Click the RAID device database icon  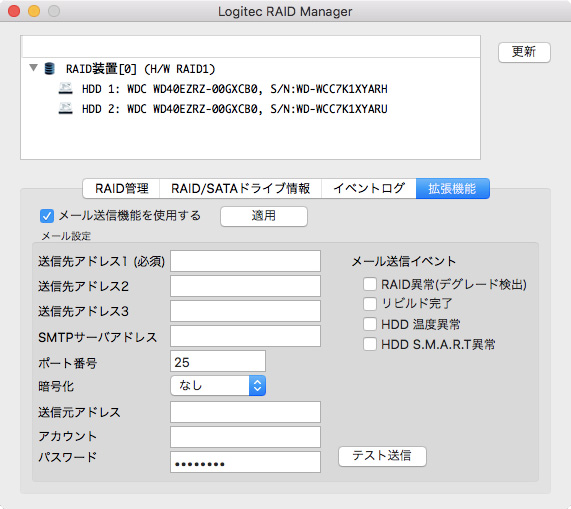(x=50, y=68)
